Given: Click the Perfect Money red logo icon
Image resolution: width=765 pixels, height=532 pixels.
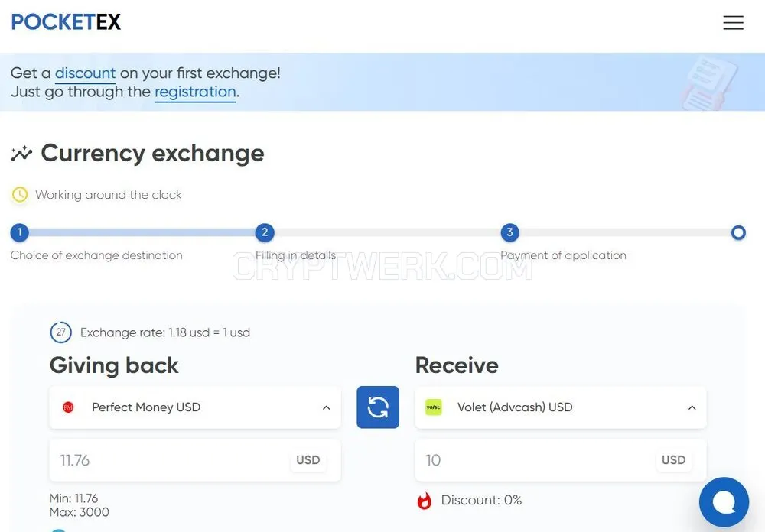Looking at the screenshot, I should (68, 407).
